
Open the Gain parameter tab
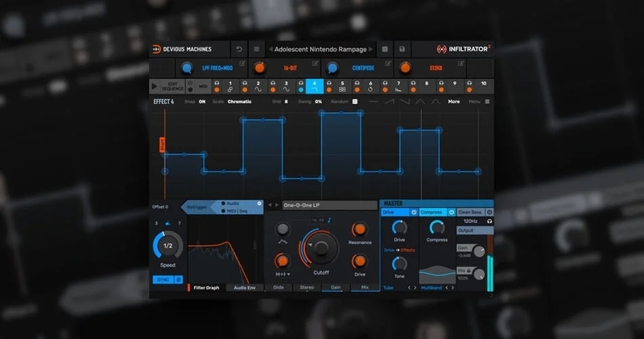[x=336, y=287]
